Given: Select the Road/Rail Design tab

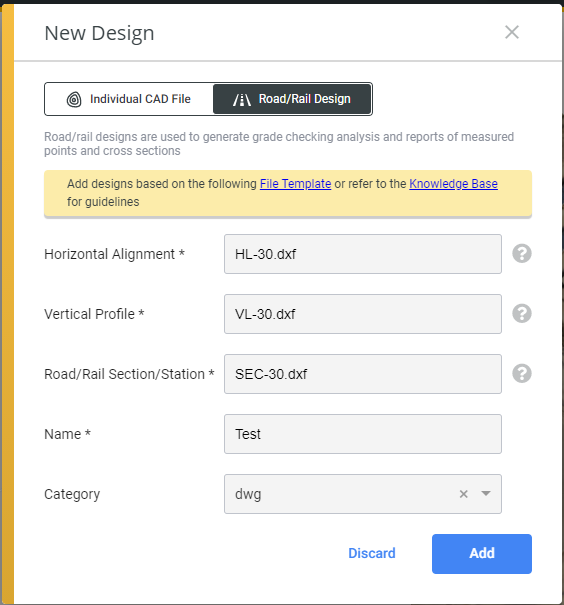Looking at the screenshot, I should click(x=292, y=99).
